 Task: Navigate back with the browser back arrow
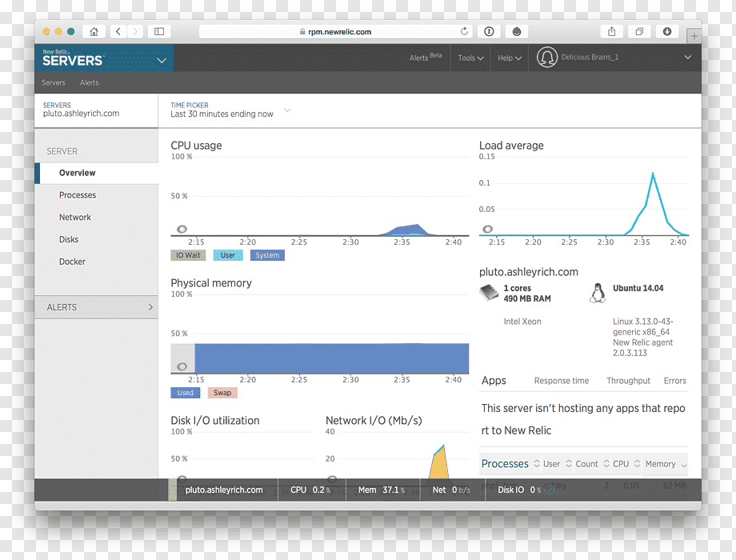pos(118,31)
